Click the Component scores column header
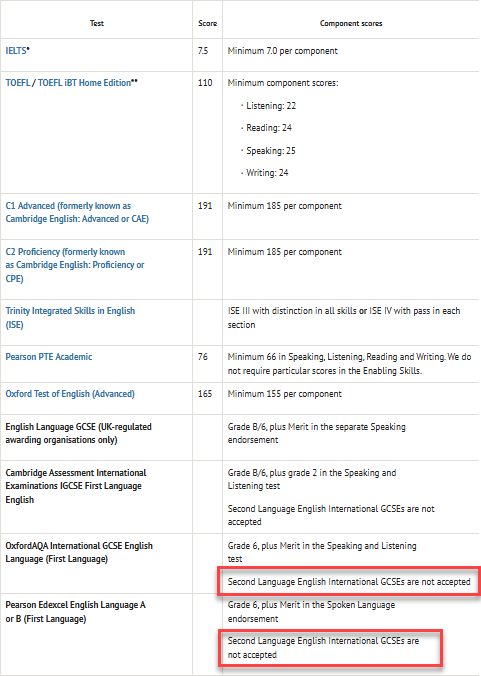 351,23
